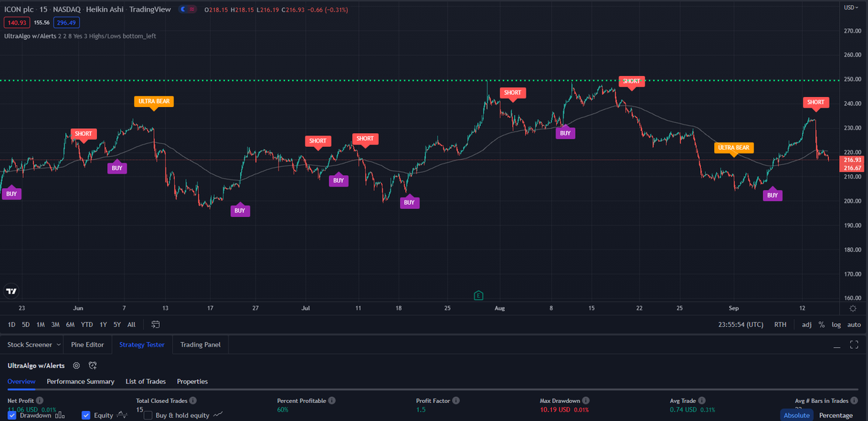
Task: Click the 60% percent profitable value
Action: [284, 409]
